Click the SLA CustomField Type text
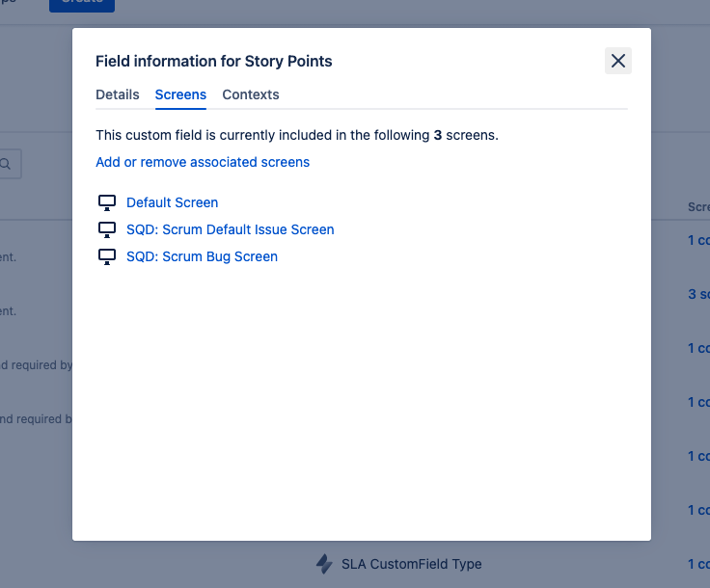 point(412,564)
